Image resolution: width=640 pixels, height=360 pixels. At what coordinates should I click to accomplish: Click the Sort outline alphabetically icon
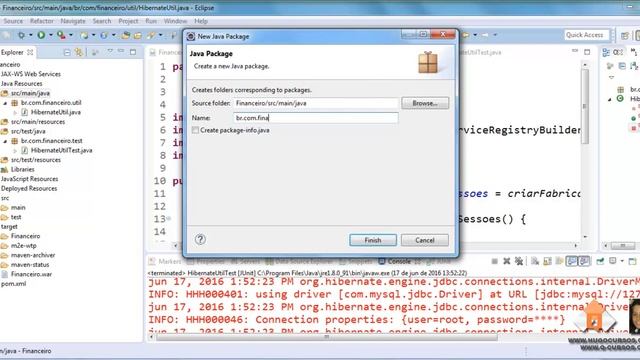pos(633,65)
